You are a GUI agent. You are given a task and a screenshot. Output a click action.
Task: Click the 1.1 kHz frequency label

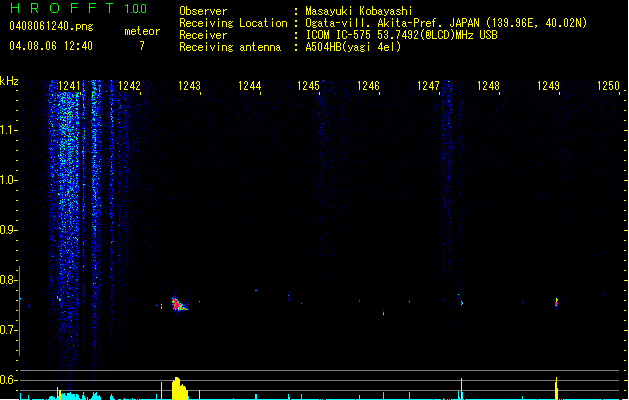pos(7,130)
